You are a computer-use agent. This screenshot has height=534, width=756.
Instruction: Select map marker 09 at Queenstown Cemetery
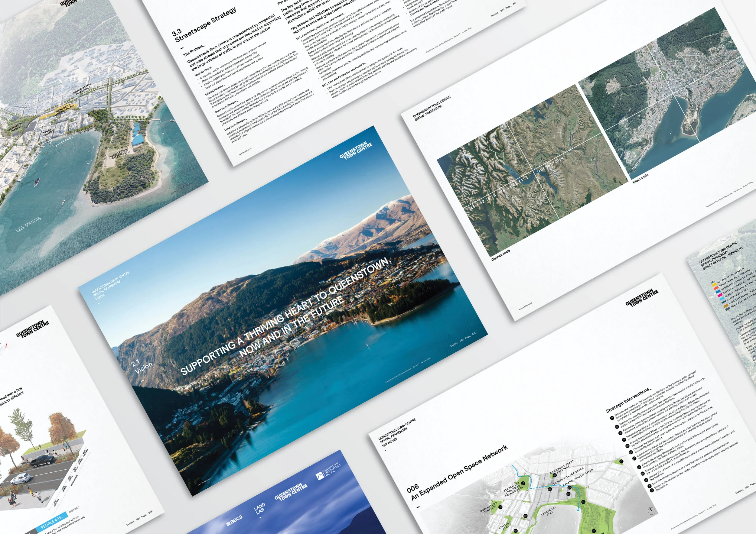click(x=500, y=507)
